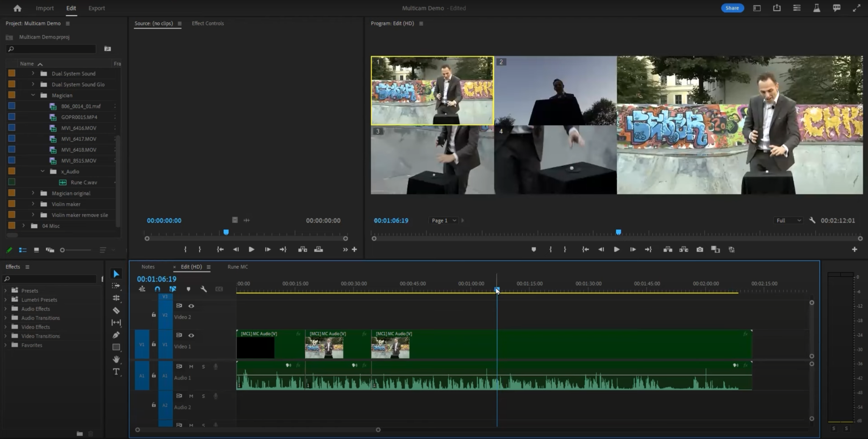Play the sequence in the Program monitor

[617, 249]
